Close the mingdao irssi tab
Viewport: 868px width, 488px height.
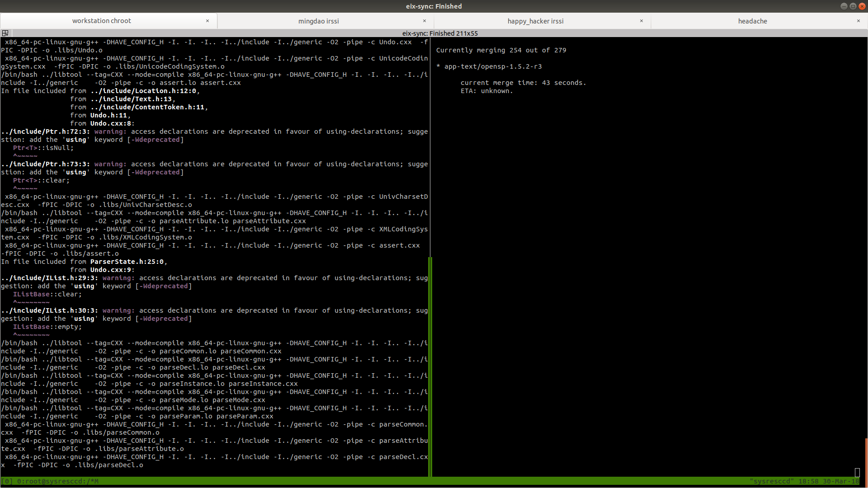point(425,21)
